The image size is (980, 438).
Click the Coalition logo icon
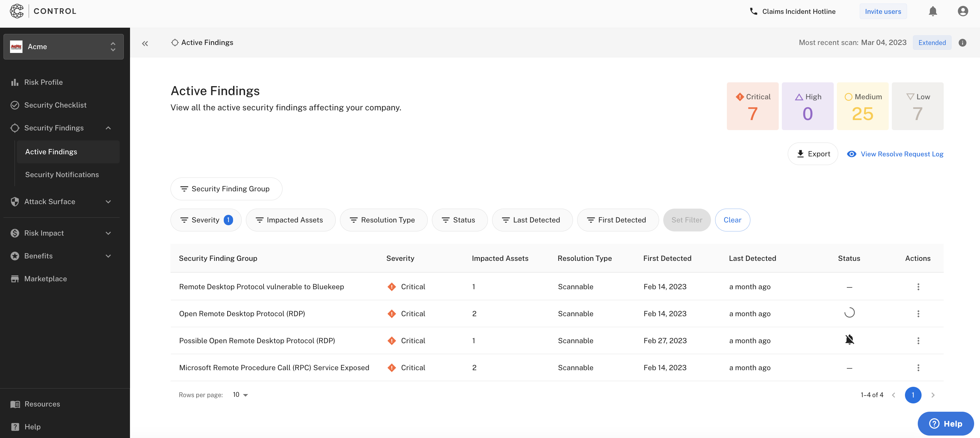click(x=17, y=11)
